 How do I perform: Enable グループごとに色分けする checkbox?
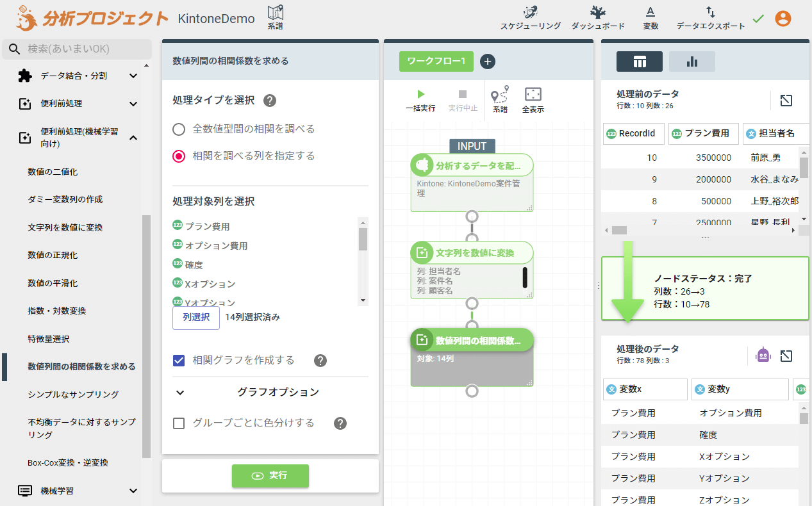point(179,423)
